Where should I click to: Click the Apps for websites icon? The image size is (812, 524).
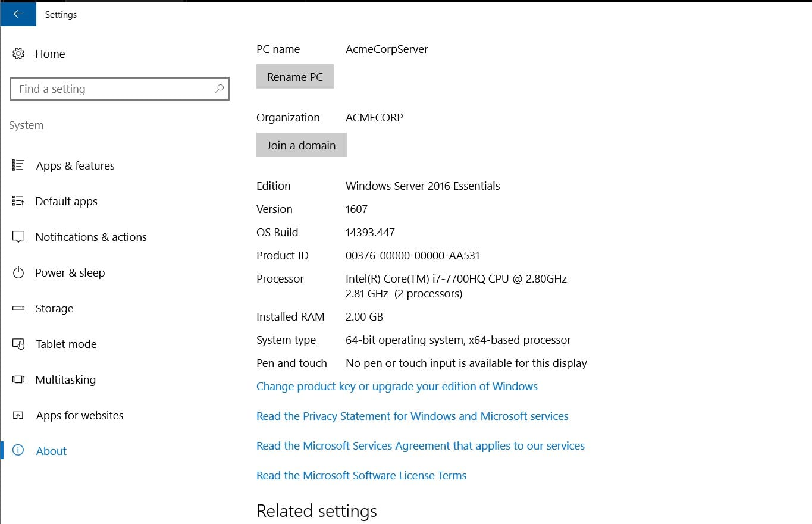click(18, 415)
